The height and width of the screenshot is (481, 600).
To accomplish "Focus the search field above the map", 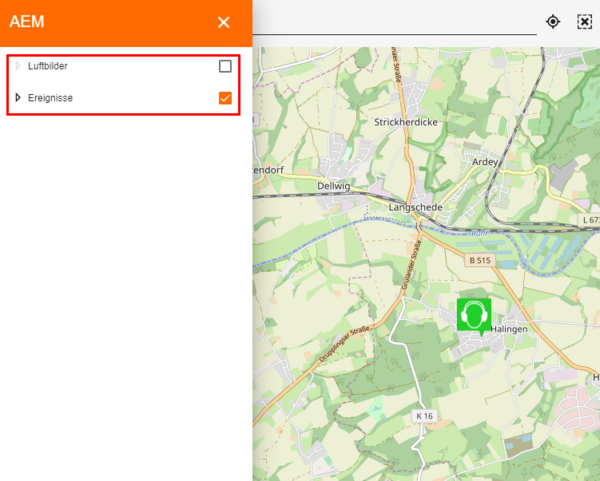I will (x=395, y=21).
